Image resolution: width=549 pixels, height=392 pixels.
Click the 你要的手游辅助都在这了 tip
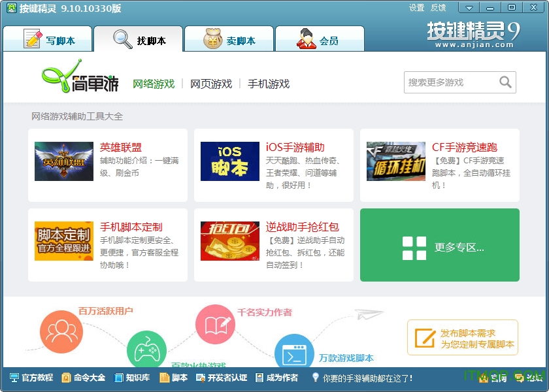pos(363,378)
